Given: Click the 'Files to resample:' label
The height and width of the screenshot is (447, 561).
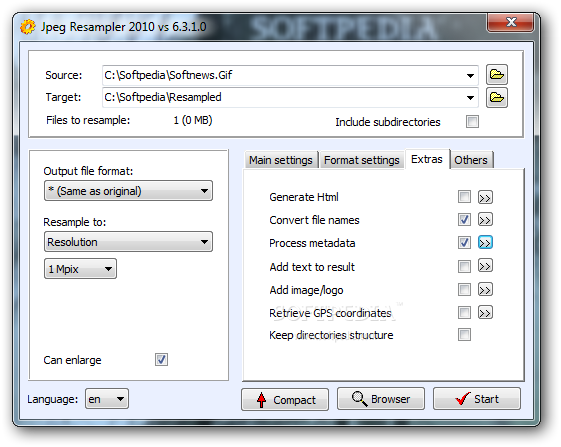Looking at the screenshot, I should [88, 120].
